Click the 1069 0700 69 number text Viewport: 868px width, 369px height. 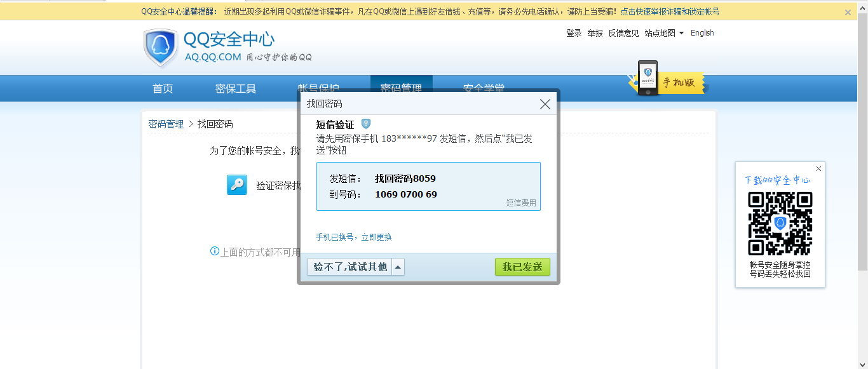(x=406, y=194)
